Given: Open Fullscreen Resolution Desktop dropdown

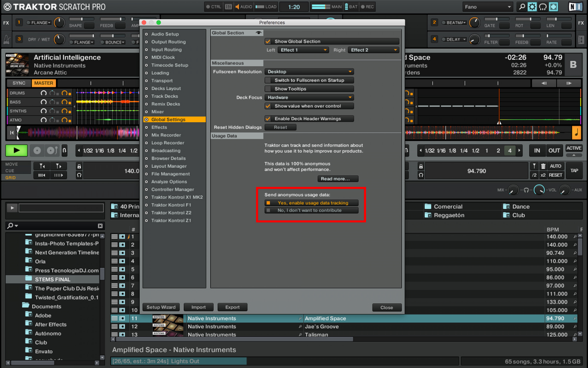Looking at the screenshot, I should pos(309,72).
